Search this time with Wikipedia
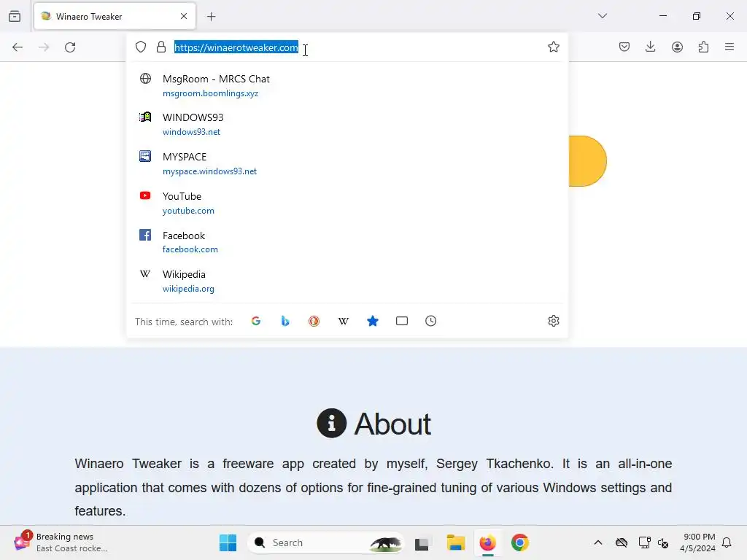747x560 pixels. click(x=344, y=321)
